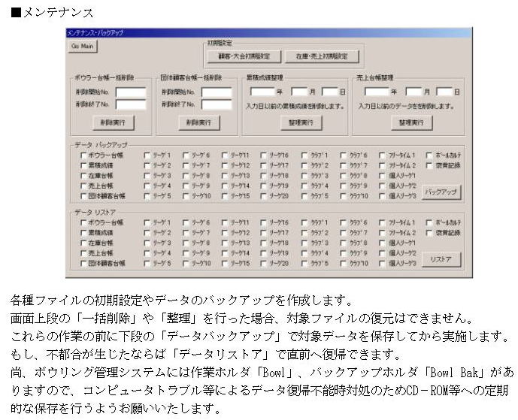Enable クラブ5 in データ バックアップ
The width and height of the screenshot is (518, 420).
click(x=304, y=196)
